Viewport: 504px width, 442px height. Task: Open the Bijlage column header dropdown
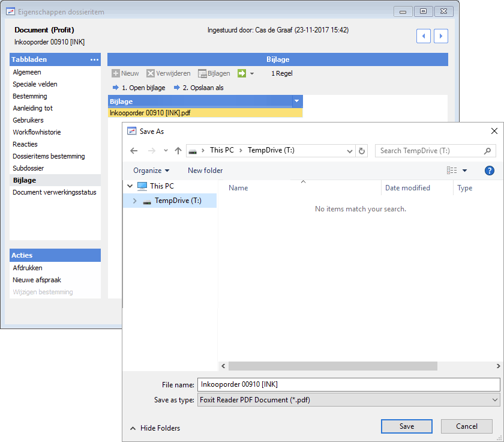296,101
